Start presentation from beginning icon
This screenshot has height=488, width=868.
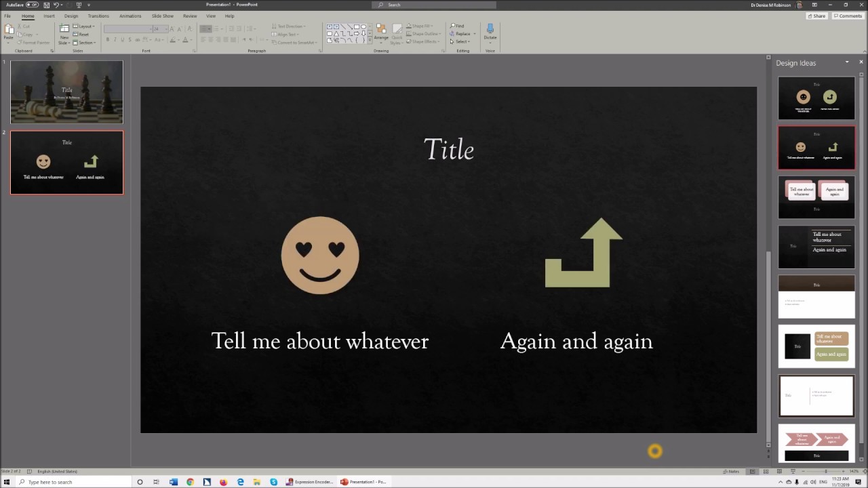click(79, 5)
